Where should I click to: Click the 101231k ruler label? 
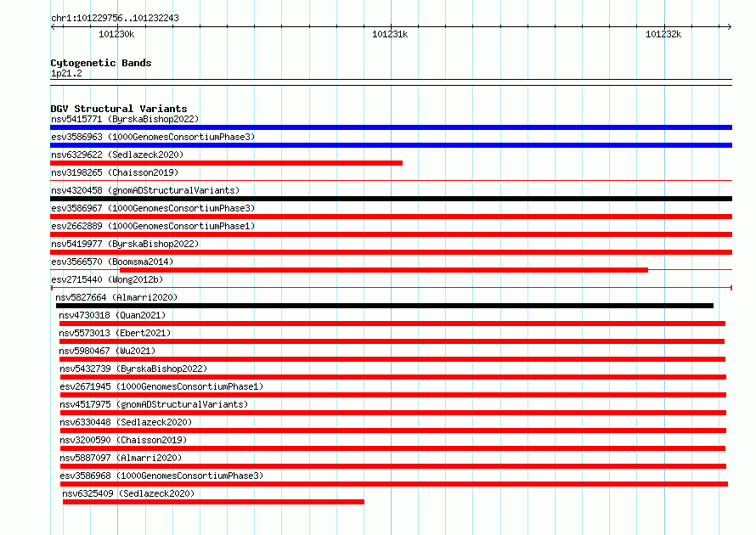(x=390, y=34)
